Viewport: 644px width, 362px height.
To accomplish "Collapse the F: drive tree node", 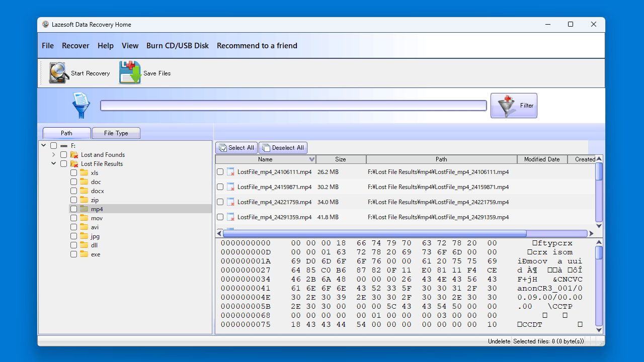I will click(44, 146).
